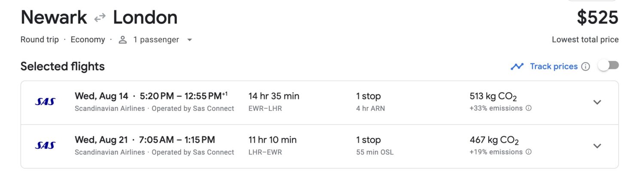
Task: Click the SAS logo on Aug 21 flight
Action: pyautogui.click(x=45, y=146)
